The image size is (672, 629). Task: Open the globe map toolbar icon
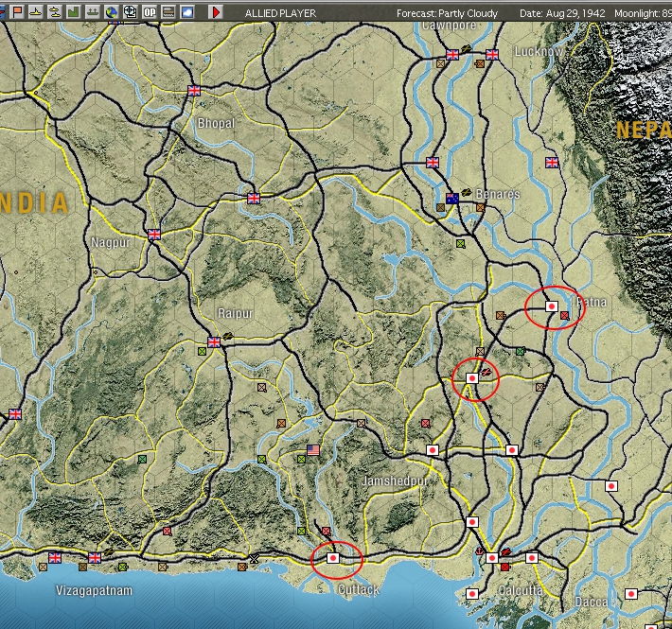(x=112, y=12)
